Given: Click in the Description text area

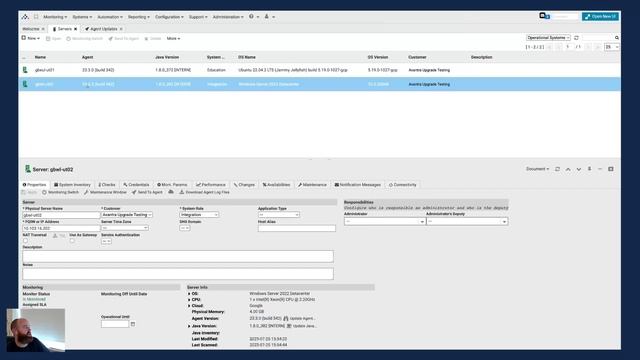Looking at the screenshot, I should pyautogui.click(x=178, y=256).
